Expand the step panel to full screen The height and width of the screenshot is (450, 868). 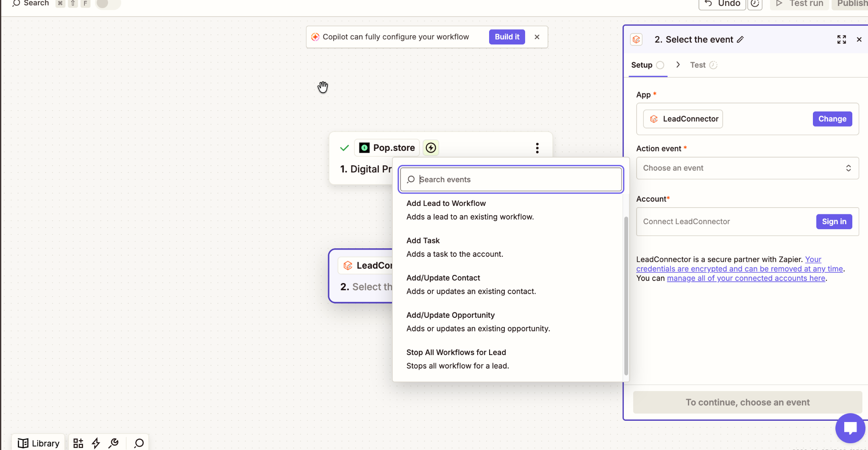click(x=842, y=39)
